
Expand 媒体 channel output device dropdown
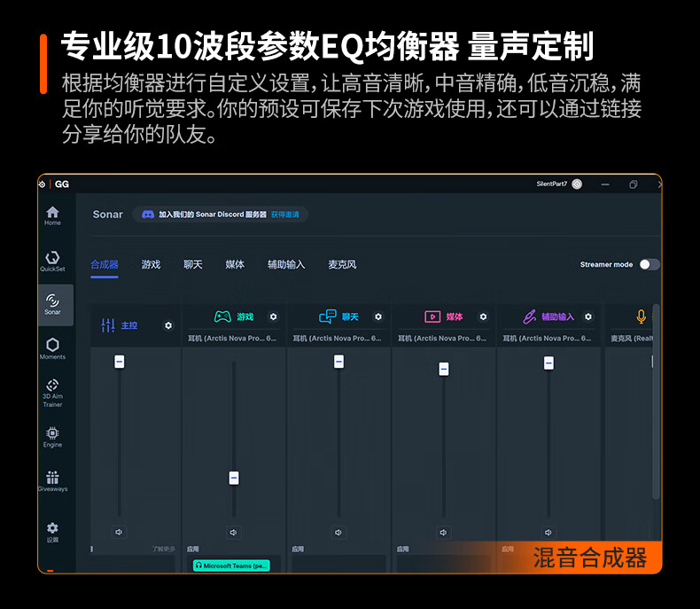tap(442, 339)
